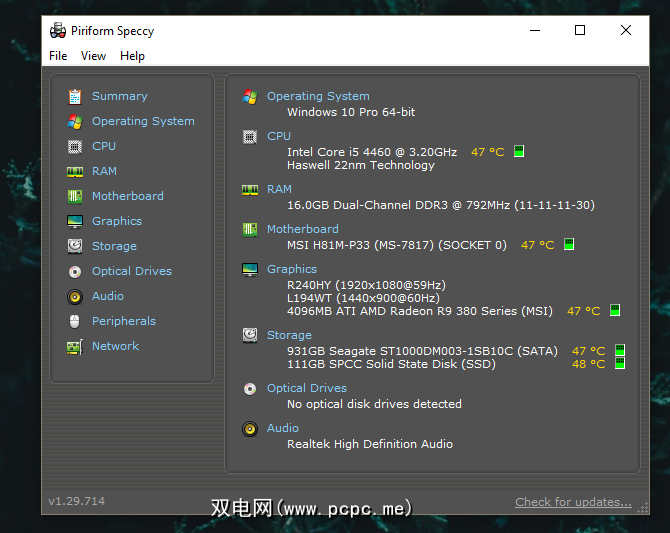Screen dimensions: 670x533
Task: Click the Intel Core i5 4460 text
Action: [x=372, y=152]
